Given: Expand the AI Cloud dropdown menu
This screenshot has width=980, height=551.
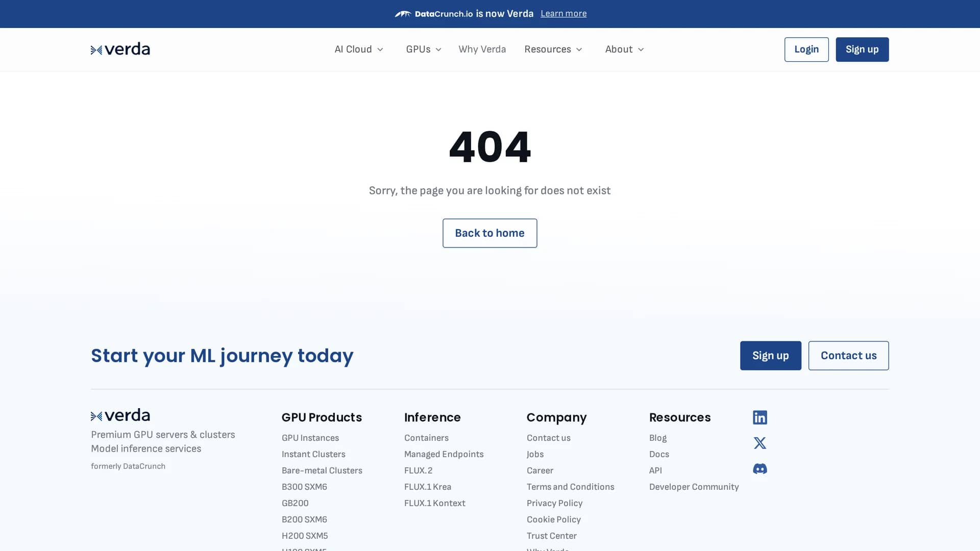Looking at the screenshot, I should pos(359,49).
